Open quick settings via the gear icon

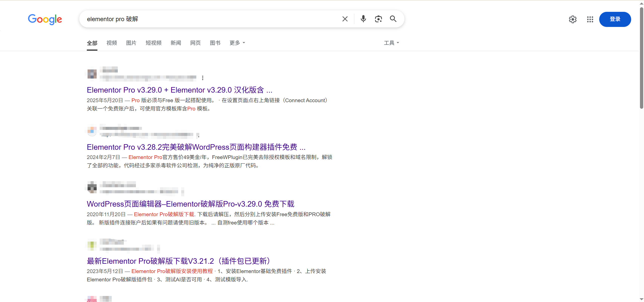tap(573, 19)
